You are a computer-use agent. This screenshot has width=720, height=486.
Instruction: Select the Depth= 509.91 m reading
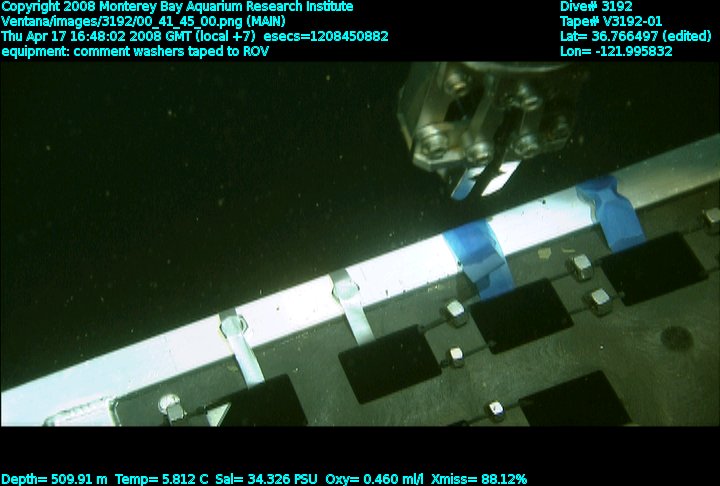[x=54, y=479]
